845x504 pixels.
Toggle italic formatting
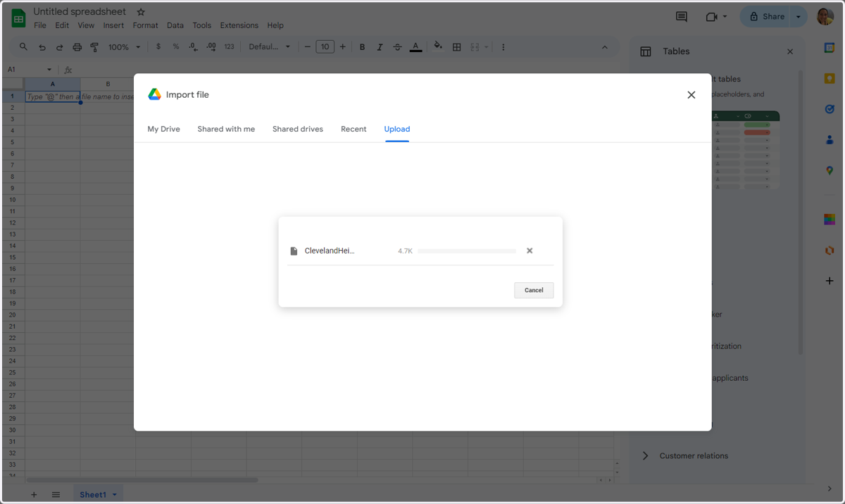pyautogui.click(x=380, y=47)
